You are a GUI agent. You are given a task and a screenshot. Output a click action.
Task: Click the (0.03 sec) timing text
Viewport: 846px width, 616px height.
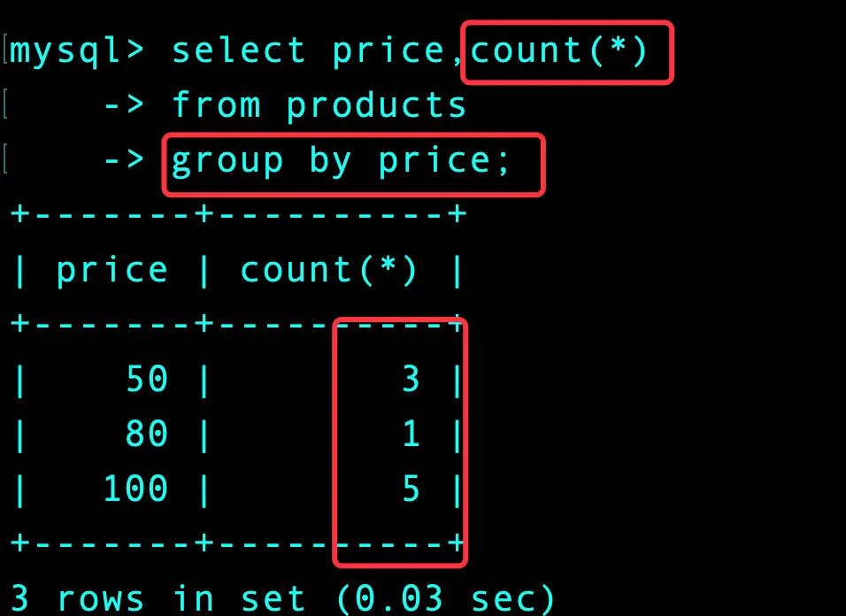445,598
